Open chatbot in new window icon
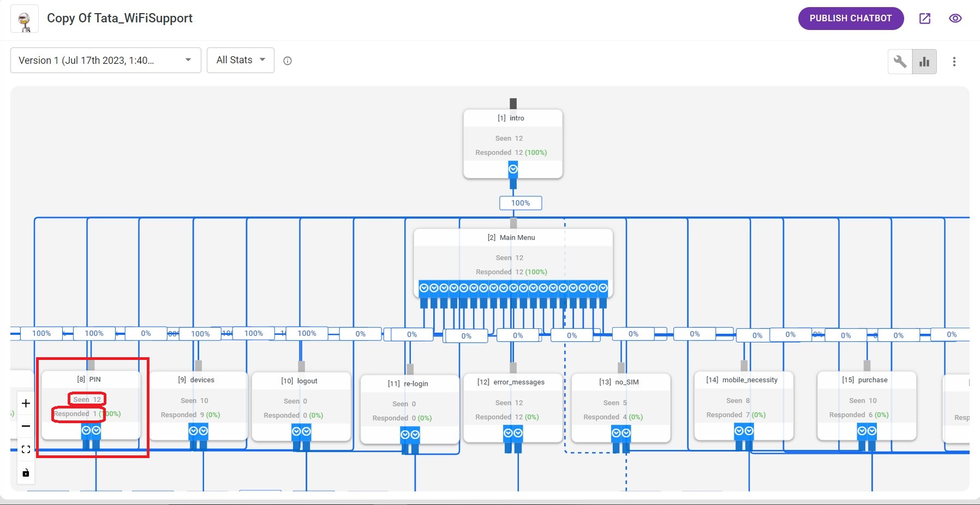 925,19
